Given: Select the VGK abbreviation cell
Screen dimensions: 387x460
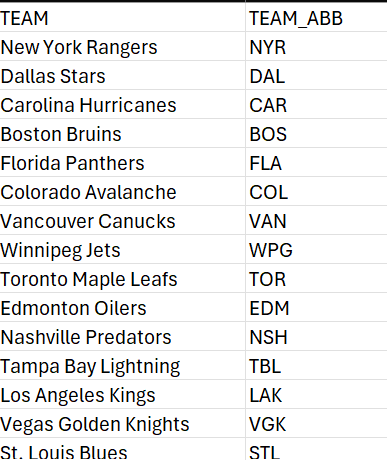Looking at the screenshot, I should pos(316,424).
